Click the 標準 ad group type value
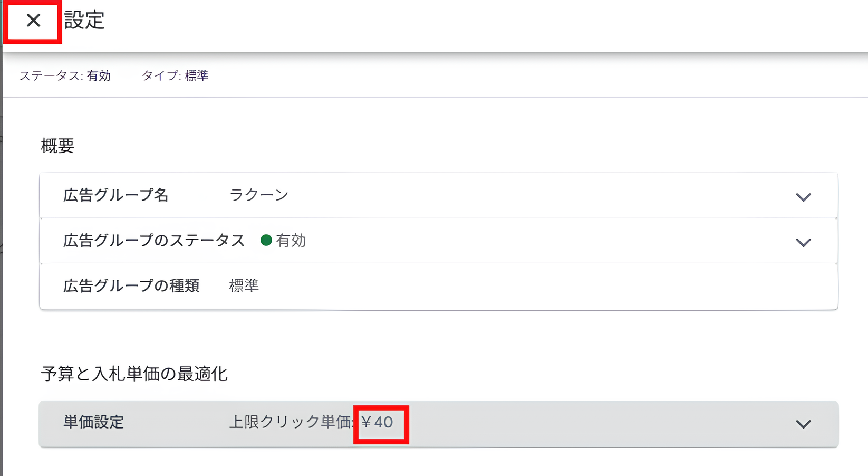The image size is (868, 476). point(243,286)
